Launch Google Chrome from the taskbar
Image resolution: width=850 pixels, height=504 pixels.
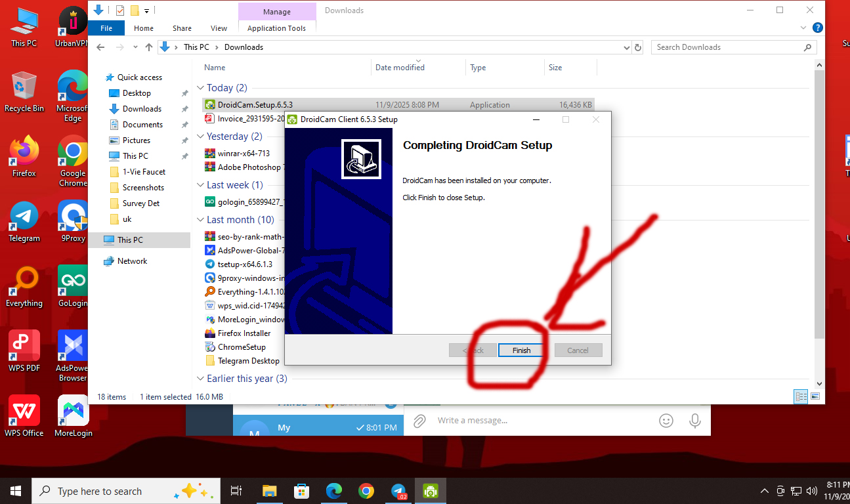pyautogui.click(x=366, y=491)
